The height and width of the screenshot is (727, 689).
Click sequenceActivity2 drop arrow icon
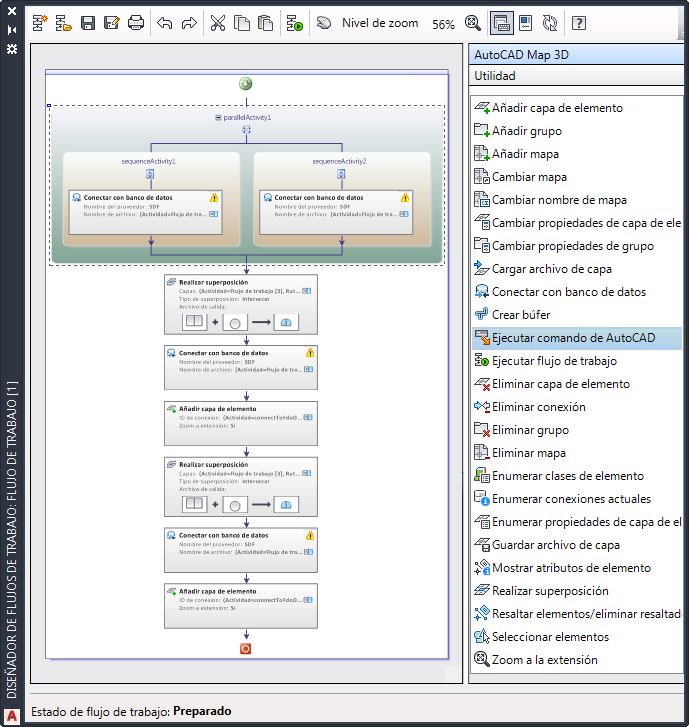[341, 174]
